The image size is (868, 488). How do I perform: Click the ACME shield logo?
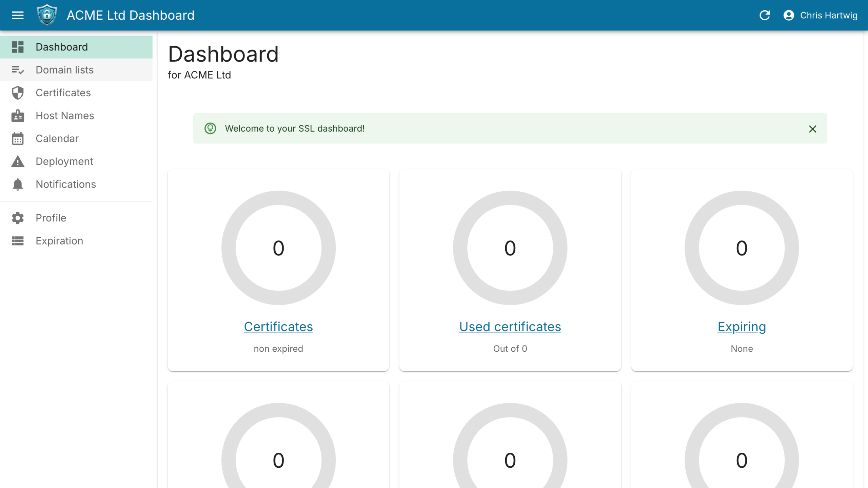47,15
